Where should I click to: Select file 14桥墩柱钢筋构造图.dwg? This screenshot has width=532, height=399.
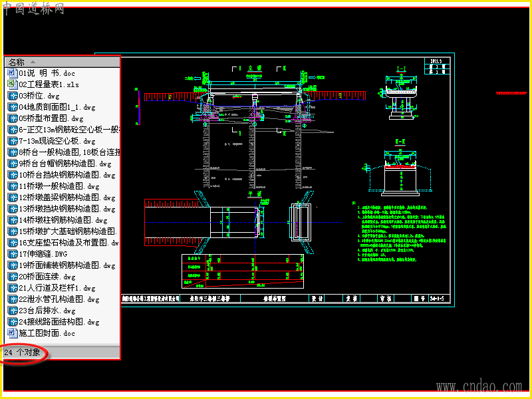tap(57, 220)
